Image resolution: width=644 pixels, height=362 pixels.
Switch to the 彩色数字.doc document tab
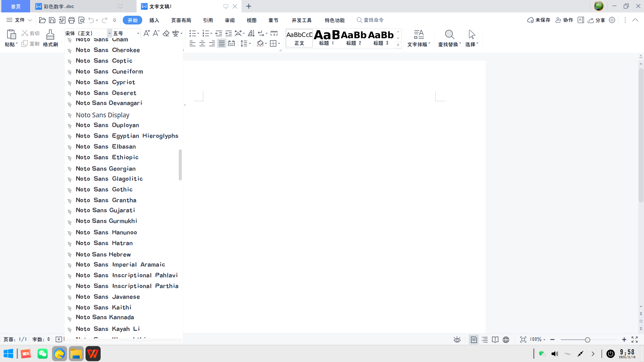coord(59,6)
